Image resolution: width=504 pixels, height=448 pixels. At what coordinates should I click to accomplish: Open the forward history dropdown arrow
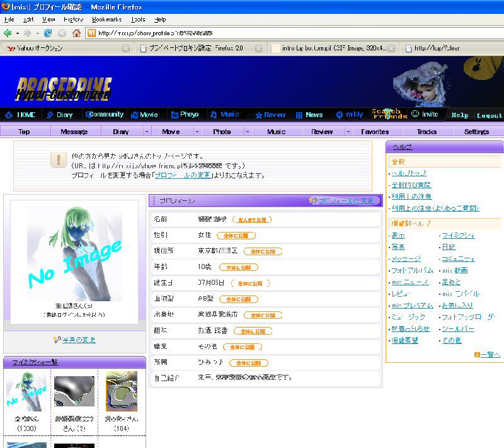(37, 33)
